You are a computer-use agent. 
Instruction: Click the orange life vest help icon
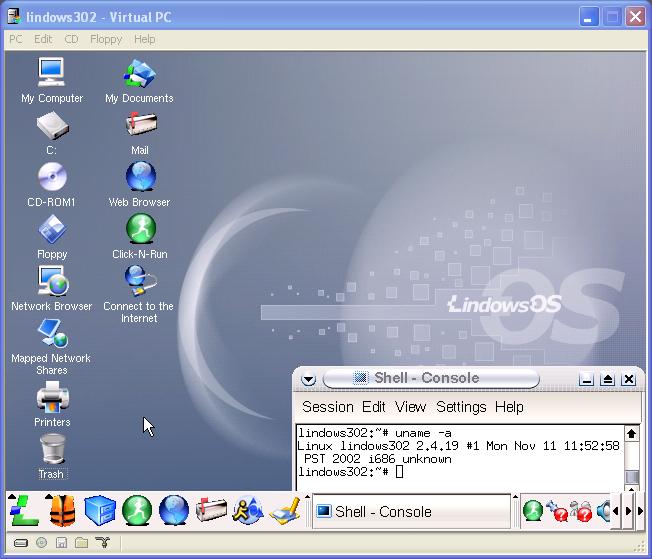[62, 510]
